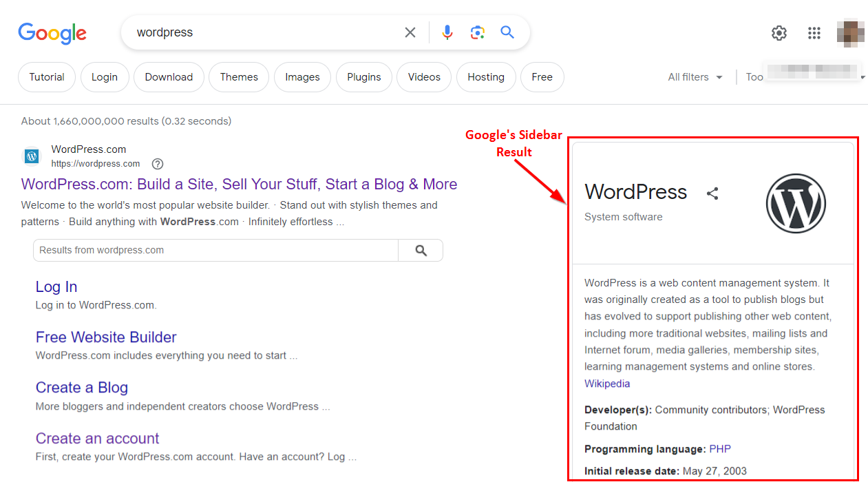The image size is (868, 482).
Task: Click the About 1,660,000,000 results text
Action: [x=126, y=121]
